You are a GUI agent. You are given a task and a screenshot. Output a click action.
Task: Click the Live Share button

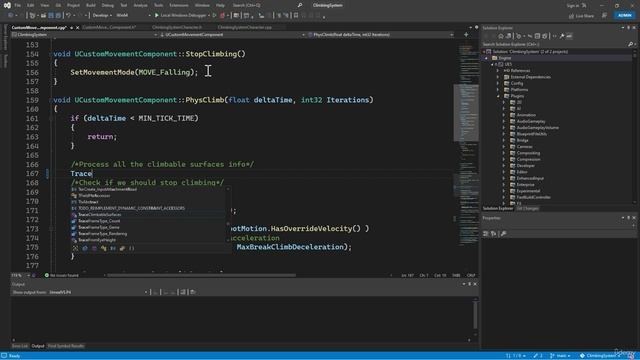tap(581, 16)
